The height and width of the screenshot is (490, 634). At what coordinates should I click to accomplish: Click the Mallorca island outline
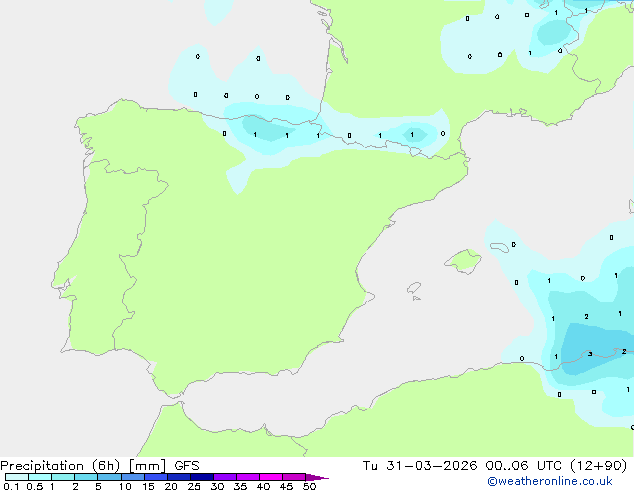(463, 261)
